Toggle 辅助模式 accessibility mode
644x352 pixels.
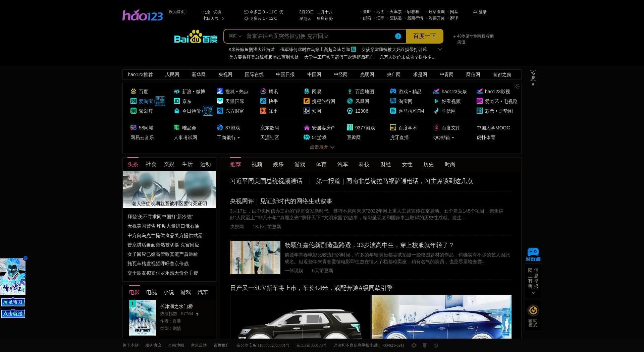click(533, 316)
